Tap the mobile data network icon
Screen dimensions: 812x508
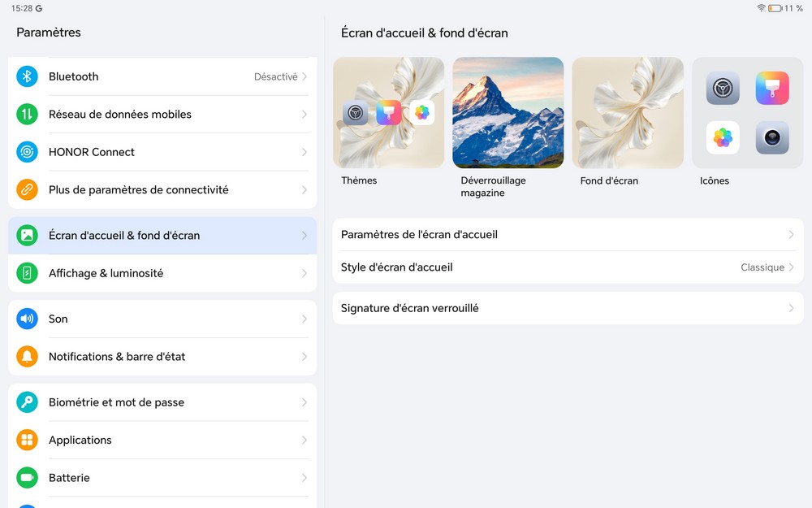pyautogui.click(x=27, y=115)
